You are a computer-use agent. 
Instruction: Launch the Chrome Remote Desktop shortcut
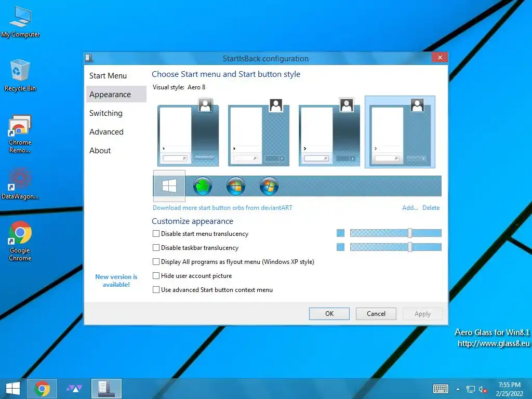pos(20,135)
